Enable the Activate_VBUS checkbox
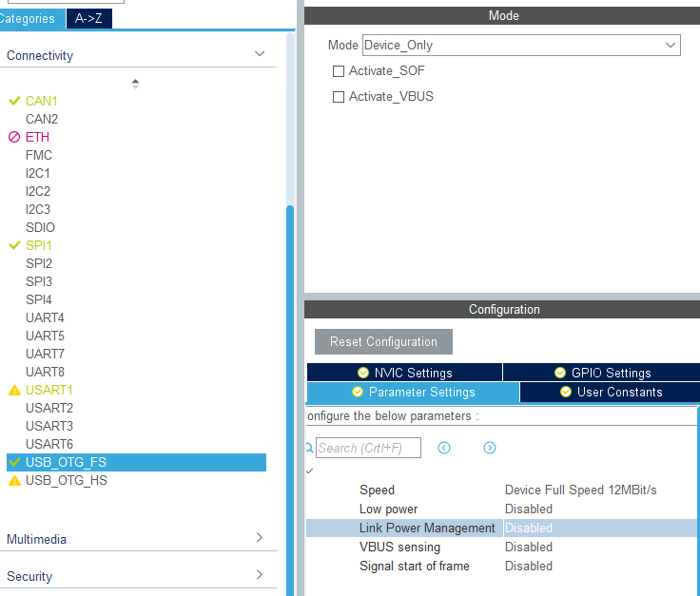The image size is (700, 596). (x=339, y=97)
